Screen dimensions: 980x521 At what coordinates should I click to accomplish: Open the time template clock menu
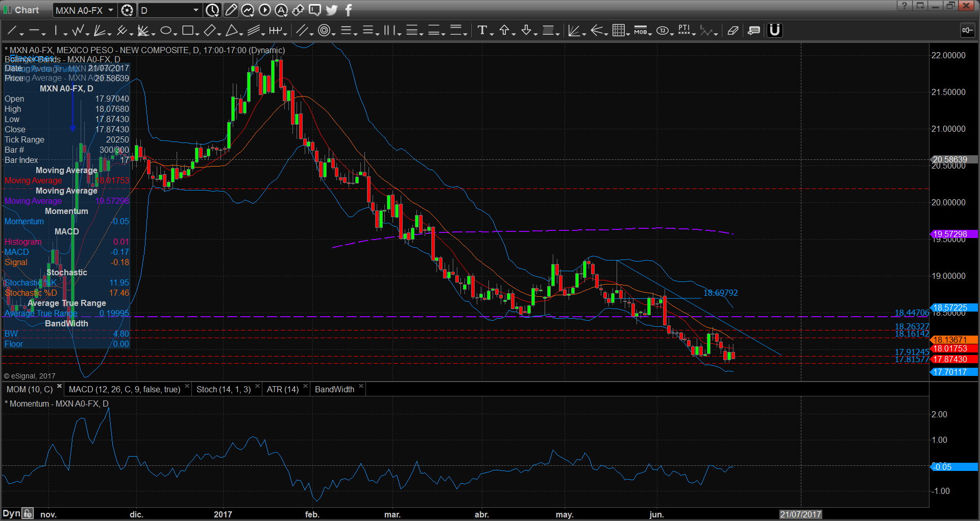pyautogui.click(x=212, y=10)
